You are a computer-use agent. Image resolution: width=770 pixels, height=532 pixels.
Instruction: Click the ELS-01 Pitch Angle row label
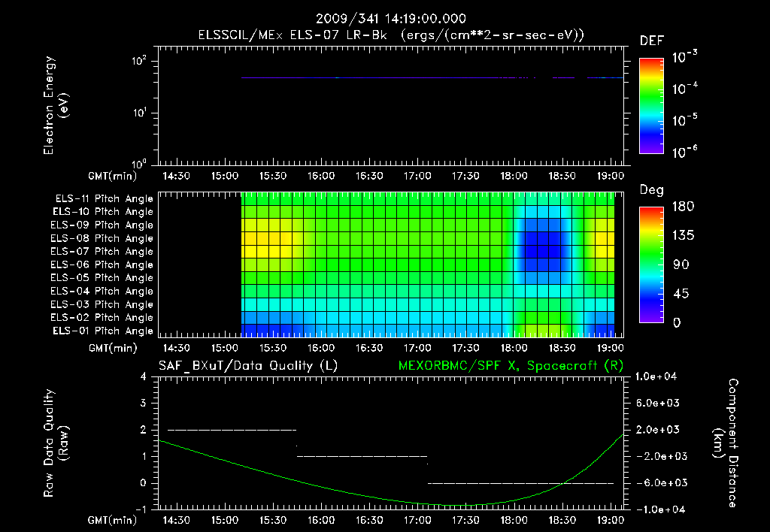(x=103, y=331)
